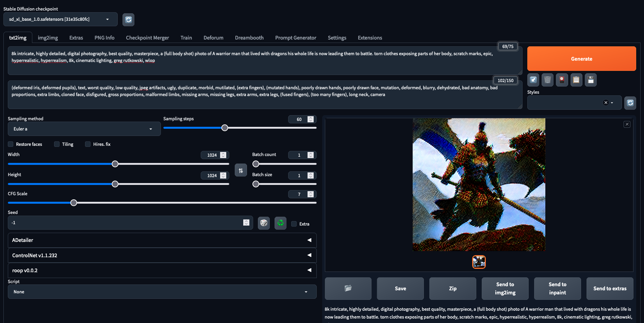Open the Script dropdown showing None
Viewport: 644px width, 323px height.
[x=162, y=292]
